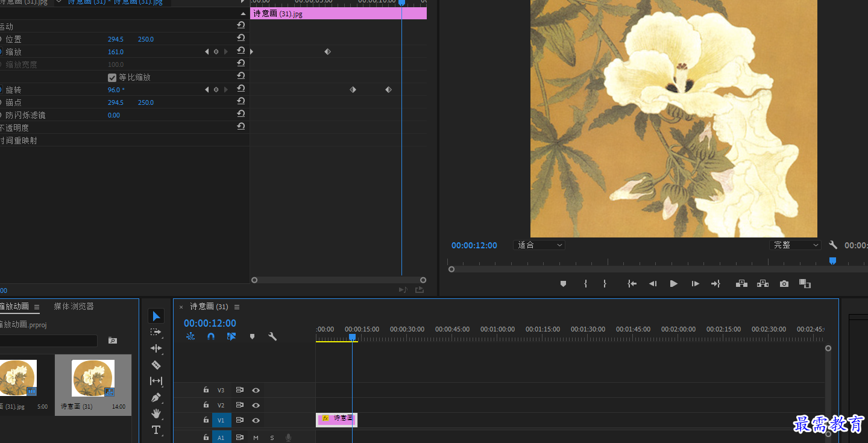Reset the 旋转 parameter
The height and width of the screenshot is (443, 868).
pyautogui.click(x=241, y=90)
